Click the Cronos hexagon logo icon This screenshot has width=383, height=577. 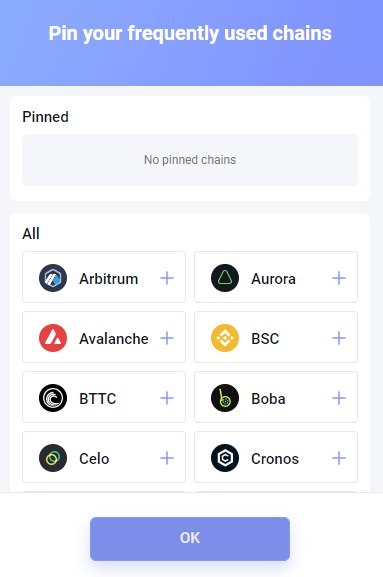point(225,458)
